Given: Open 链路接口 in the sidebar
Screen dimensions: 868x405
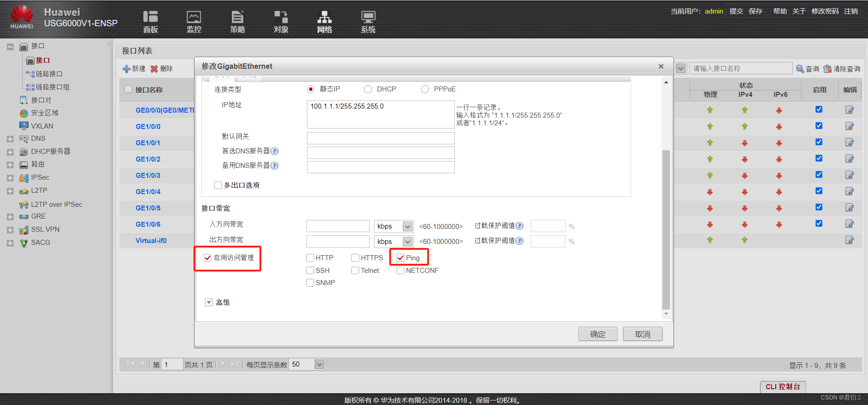Looking at the screenshot, I should coord(49,74).
